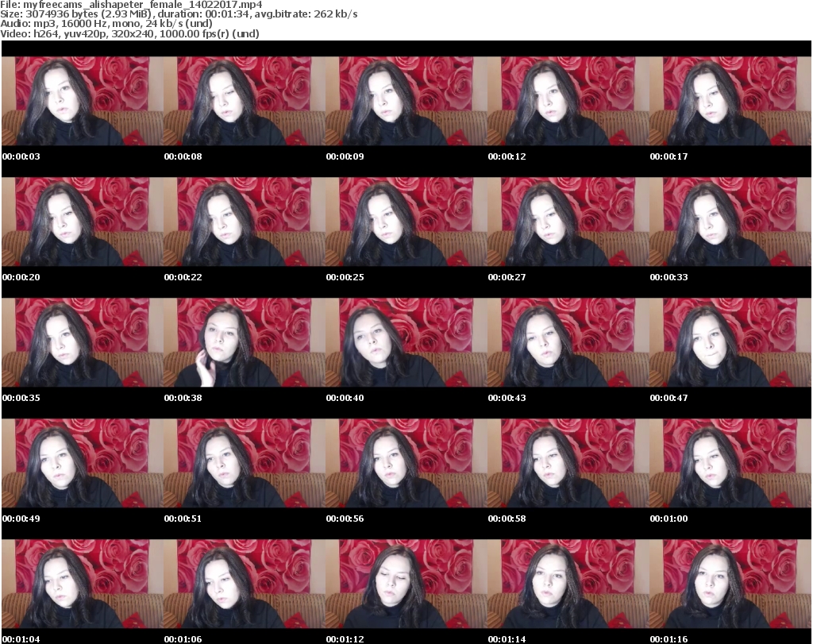Image resolution: width=813 pixels, height=644 pixels.
Task: Select the thumbnail frame at 00:00:58
Action: tap(568, 464)
